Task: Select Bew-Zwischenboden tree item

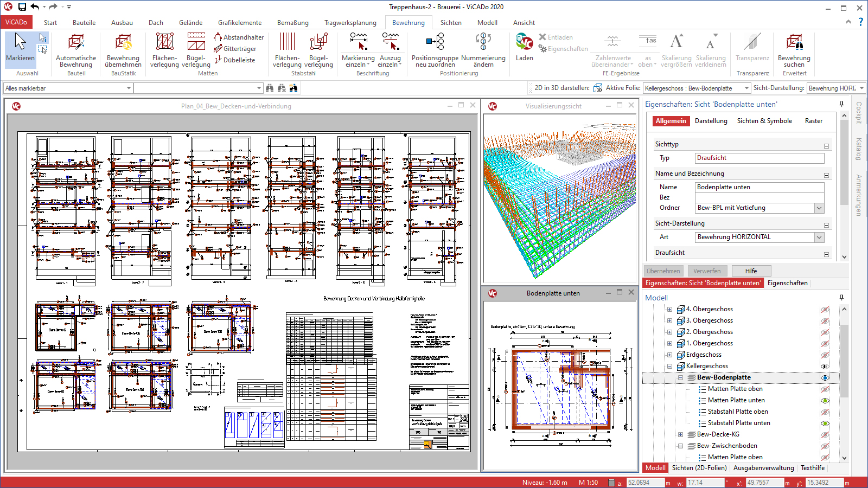Action: tap(727, 446)
